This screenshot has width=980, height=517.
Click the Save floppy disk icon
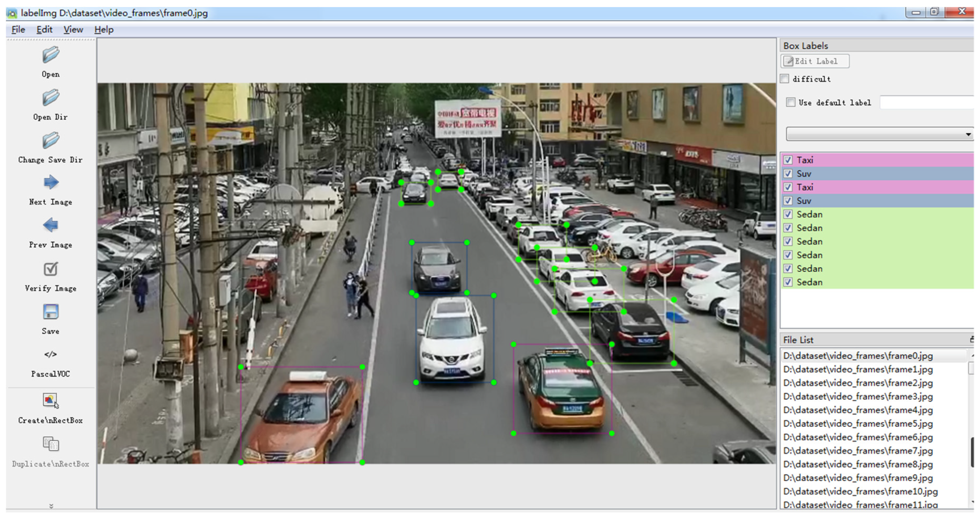[x=51, y=312]
